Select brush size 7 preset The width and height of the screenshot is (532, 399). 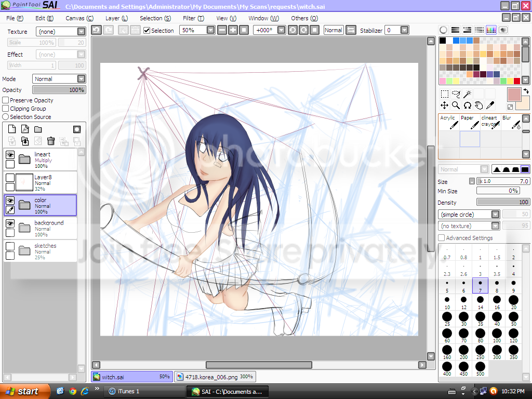480,285
